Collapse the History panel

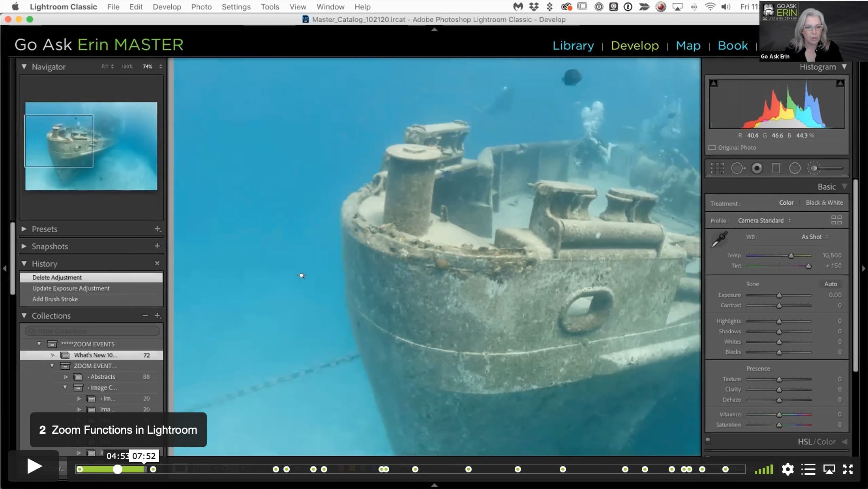coord(24,263)
